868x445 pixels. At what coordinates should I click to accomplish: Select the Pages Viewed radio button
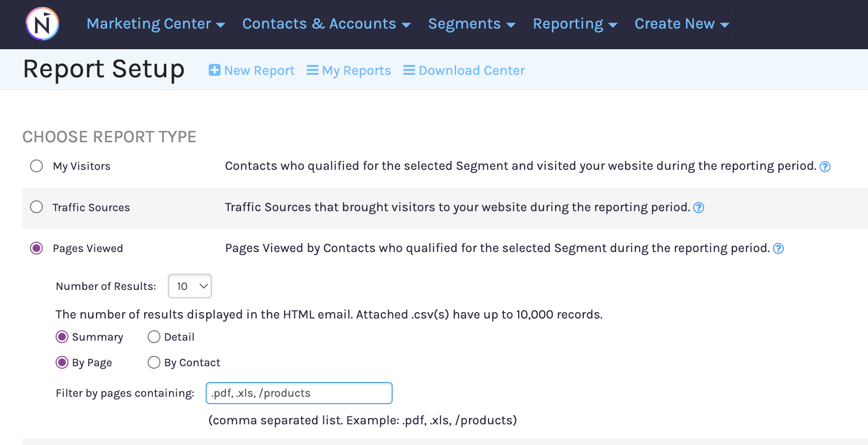tap(36, 248)
